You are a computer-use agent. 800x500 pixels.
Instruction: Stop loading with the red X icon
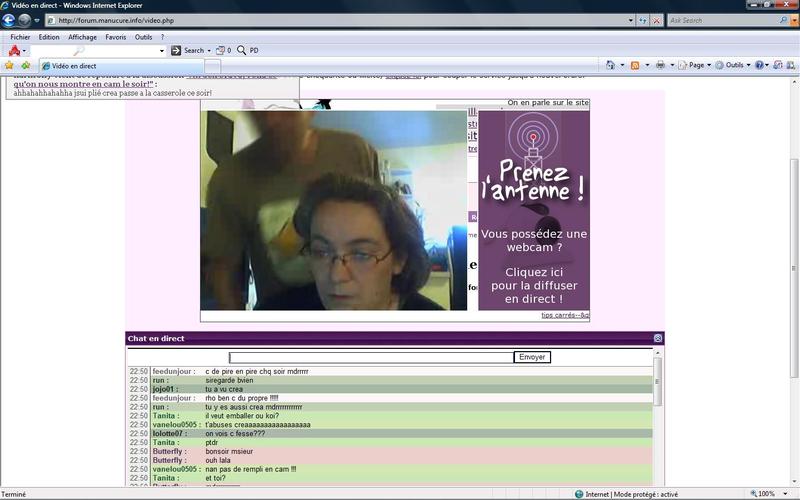click(x=656, y=20)
